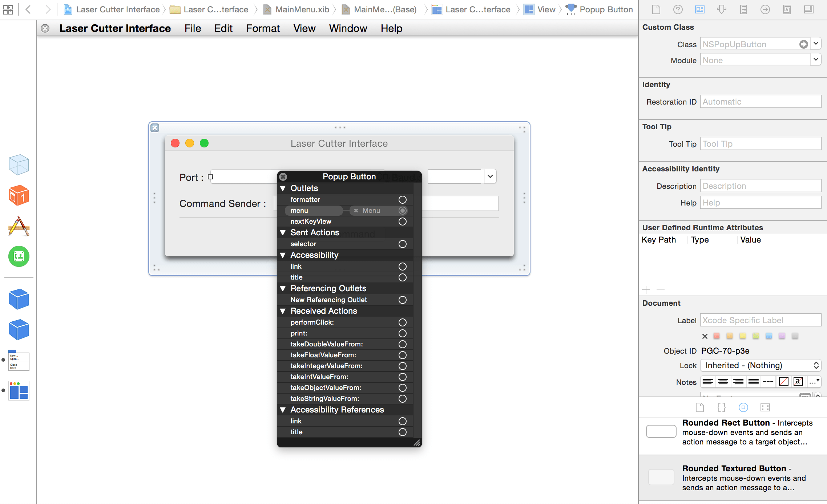Open the Window menu
Viewport: 827px width, 504px height.
(x=348, y=28)
